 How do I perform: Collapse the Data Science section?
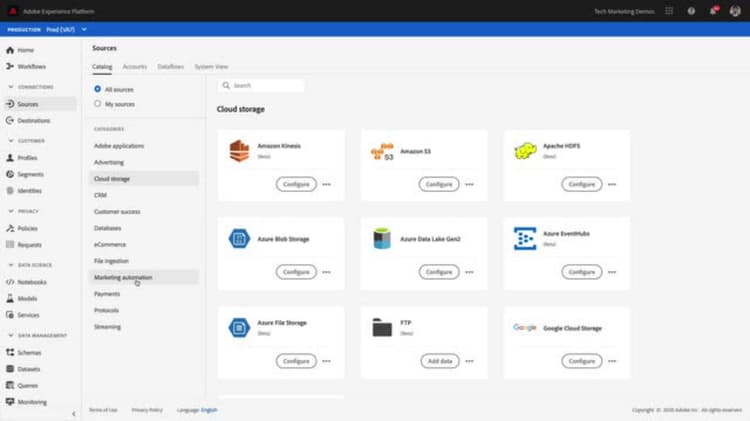pyautogui.click(x=11, y=265)
